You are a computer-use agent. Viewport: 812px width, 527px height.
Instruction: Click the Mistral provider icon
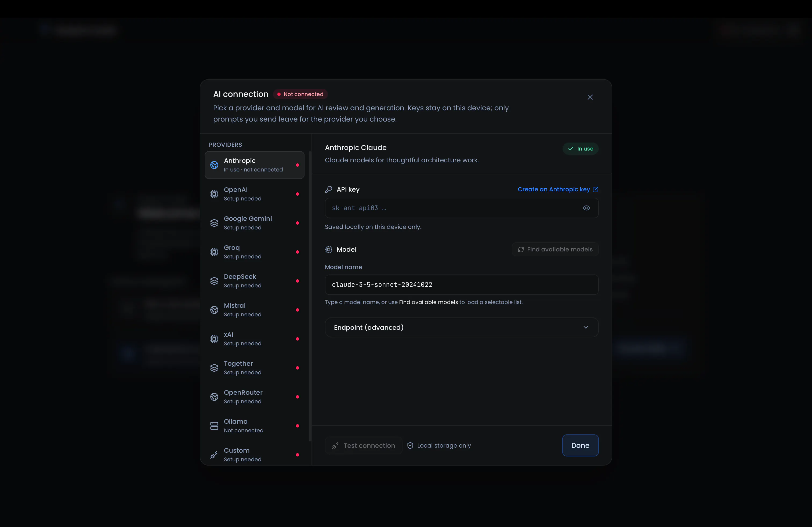point(214,310)
